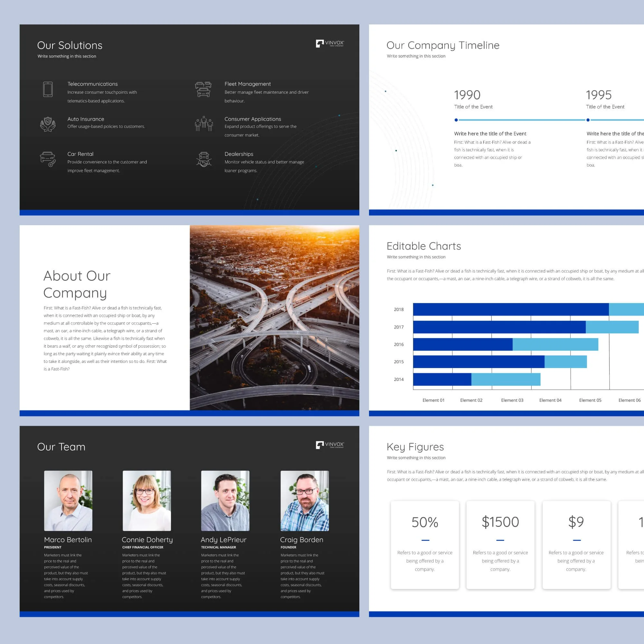644x644 pixels.
Task: Click the 50% key figure card
Action: click(425, 545)
